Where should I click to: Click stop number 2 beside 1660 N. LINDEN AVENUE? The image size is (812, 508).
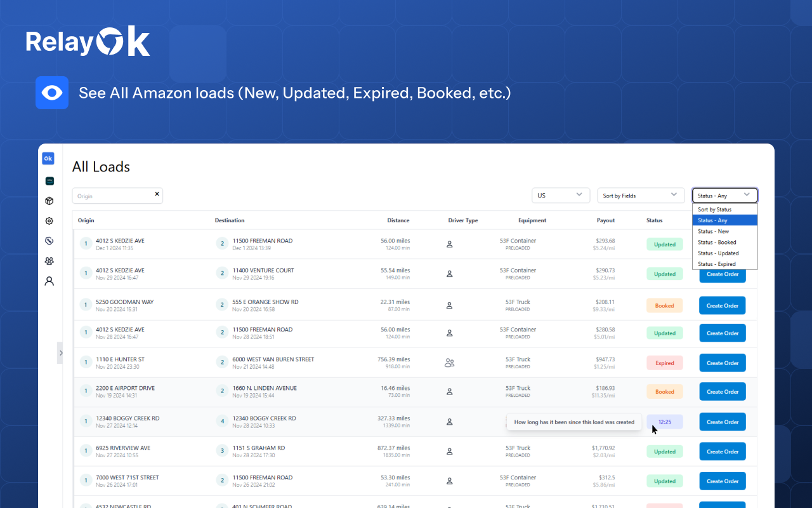222,391
